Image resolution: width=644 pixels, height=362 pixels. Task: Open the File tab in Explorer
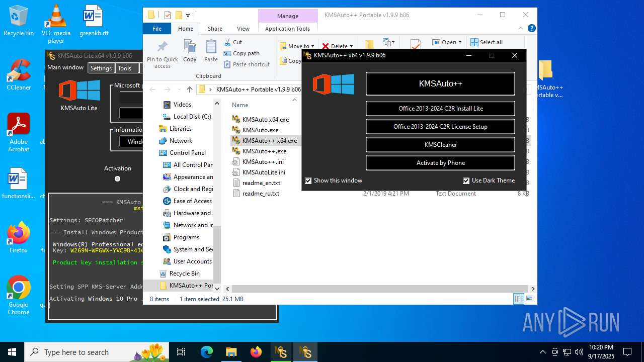click(157, 29)
